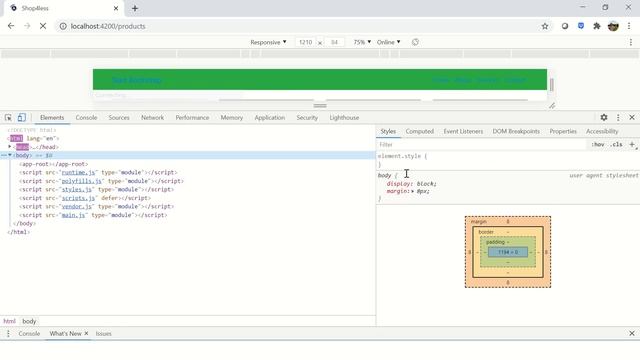This screenshot has width=640, height=360.
Task: Open the Chrome profile avatar
Action: click(x=613, y=26)
